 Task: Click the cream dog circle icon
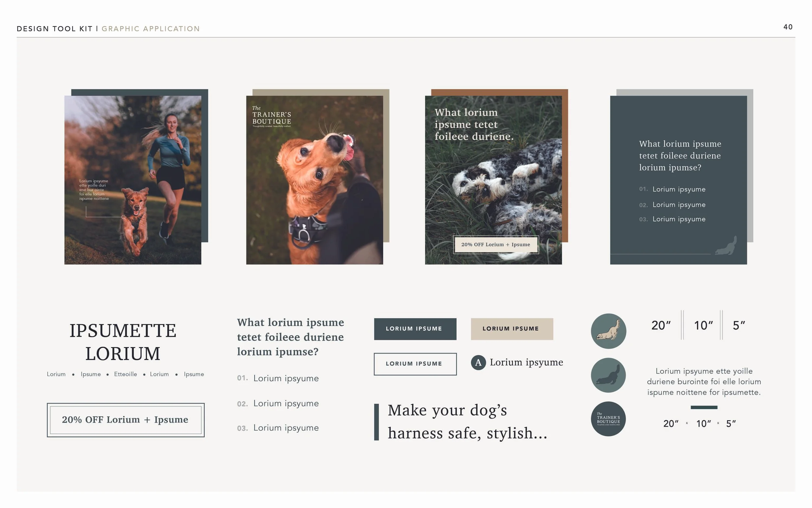[608, 331]
